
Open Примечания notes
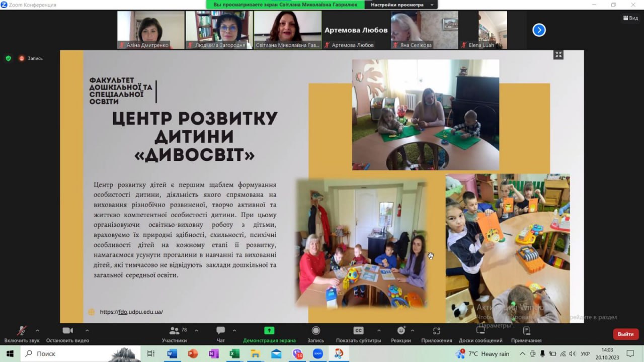526,334
